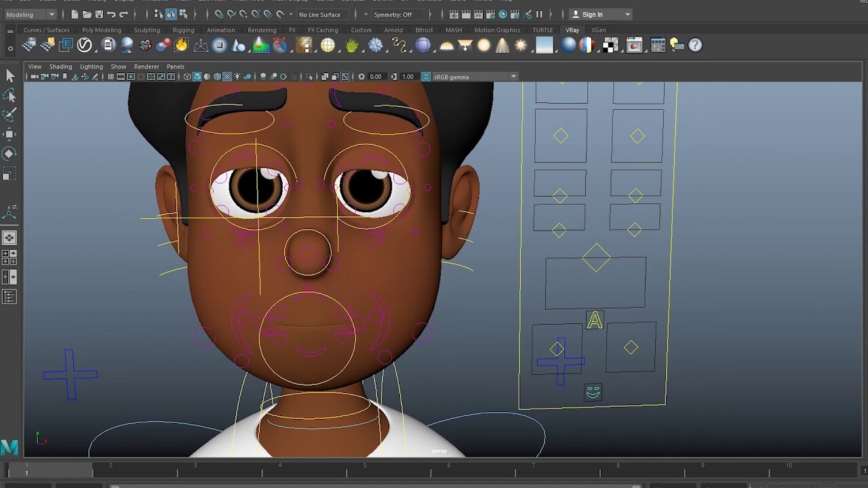The height and width of the screenshot is (488, 868).
Task: Open the Render Settings window
Action: click(490, 14)
